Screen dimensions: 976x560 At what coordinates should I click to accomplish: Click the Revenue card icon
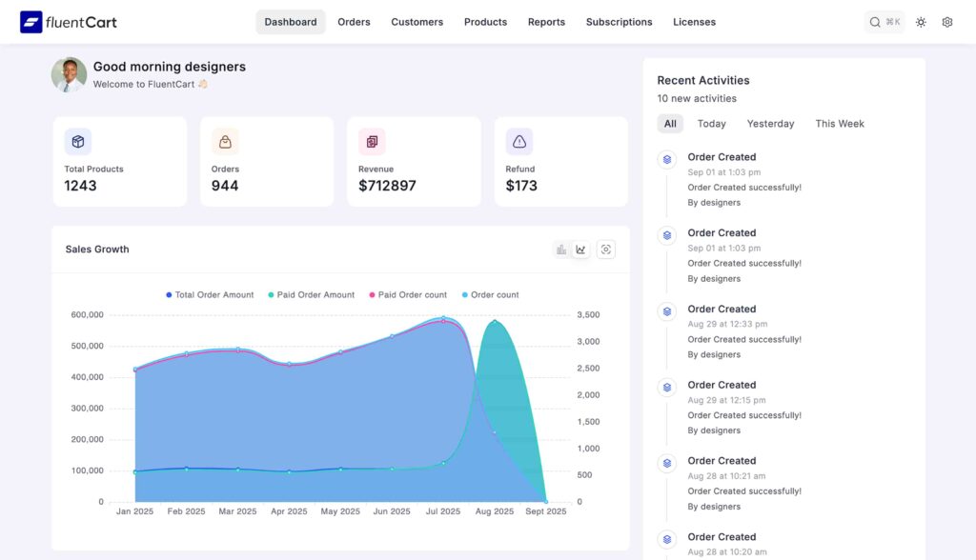pos(372,142)
